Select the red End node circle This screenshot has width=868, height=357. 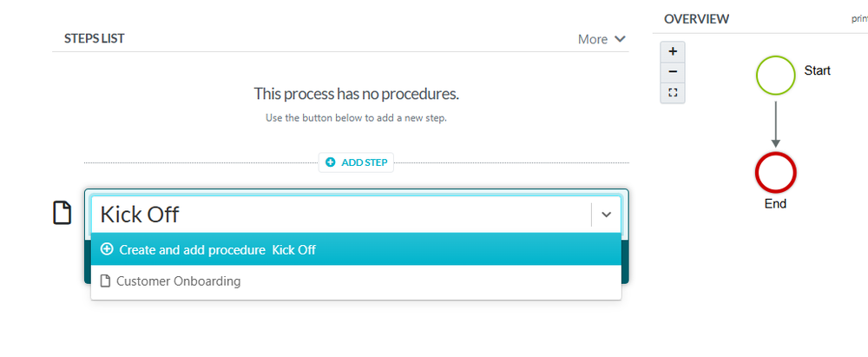(775, 172)
